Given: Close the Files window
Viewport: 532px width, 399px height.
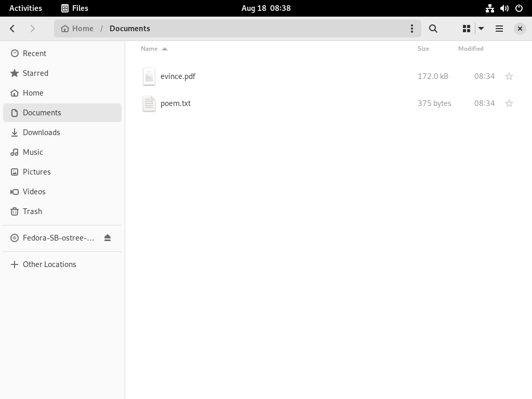Looking at the screenshot, I should click(x=520, y=29).
